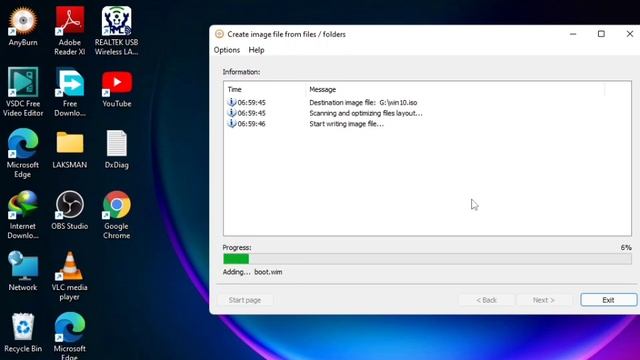640x360 pixels.
Task: Open the Options menu
Action: (227, 50)
